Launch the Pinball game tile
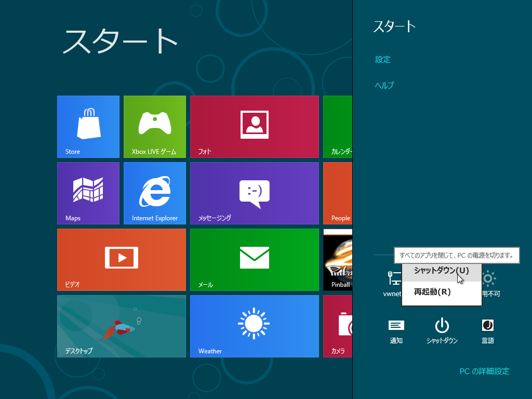 tap(338, 260)
